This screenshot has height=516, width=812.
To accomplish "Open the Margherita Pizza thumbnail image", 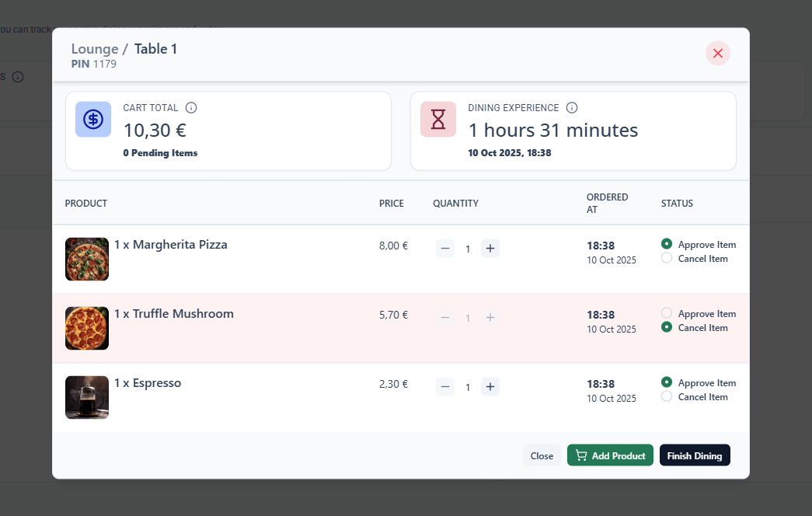I will click(87, 259).
